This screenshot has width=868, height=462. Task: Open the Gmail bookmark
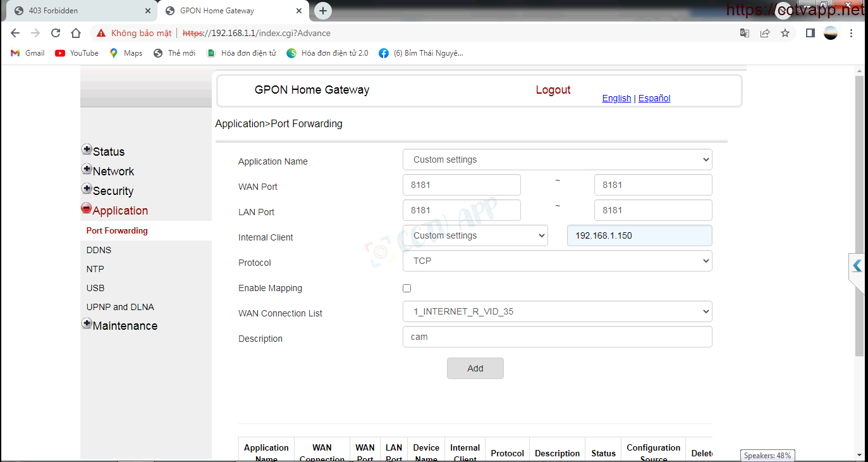(x=28, y=53)
